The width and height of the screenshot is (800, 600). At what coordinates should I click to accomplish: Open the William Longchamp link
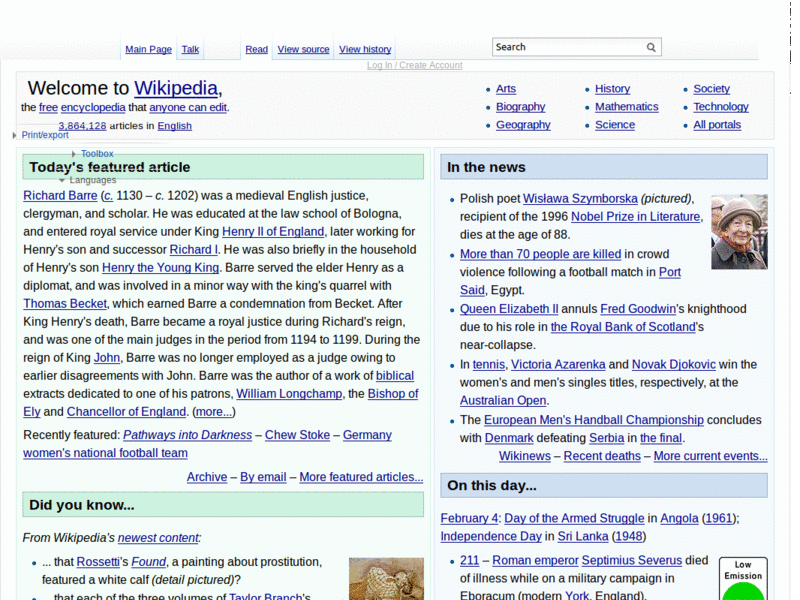[289, 394]
